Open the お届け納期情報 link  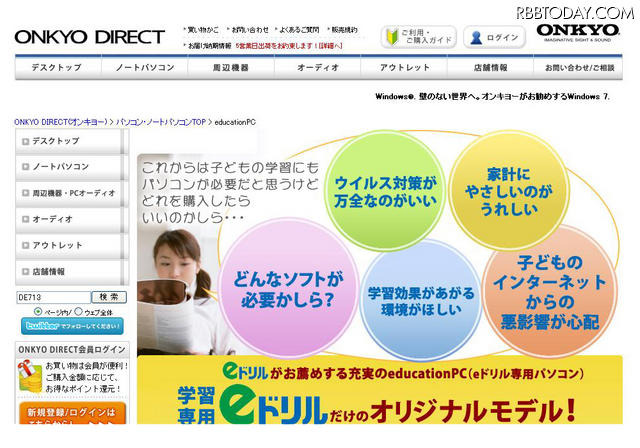[x=209, y=46]
